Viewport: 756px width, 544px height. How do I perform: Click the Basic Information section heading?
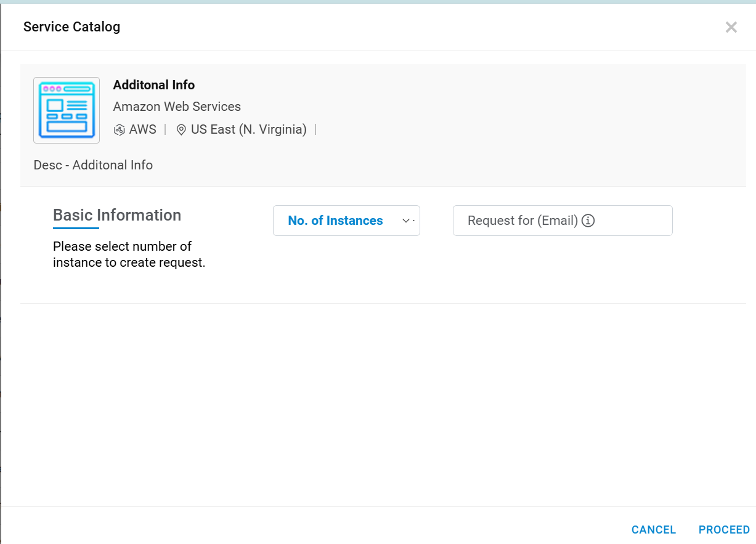pos(117,215)
